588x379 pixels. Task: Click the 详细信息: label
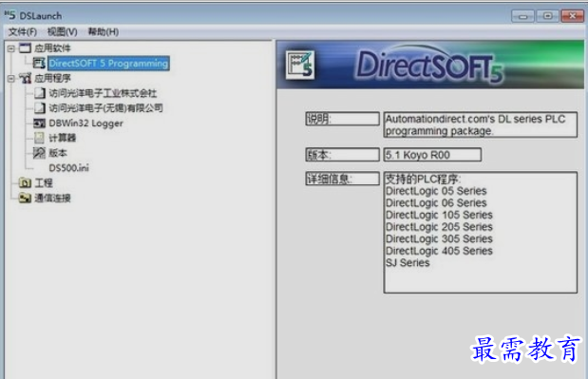tap(342, 179)
